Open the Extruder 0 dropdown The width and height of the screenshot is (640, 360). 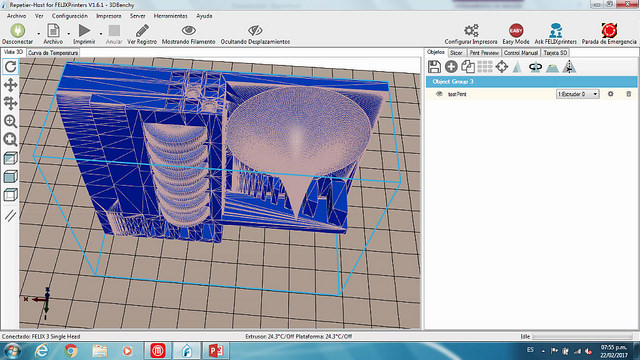click(x=577, y=94)
